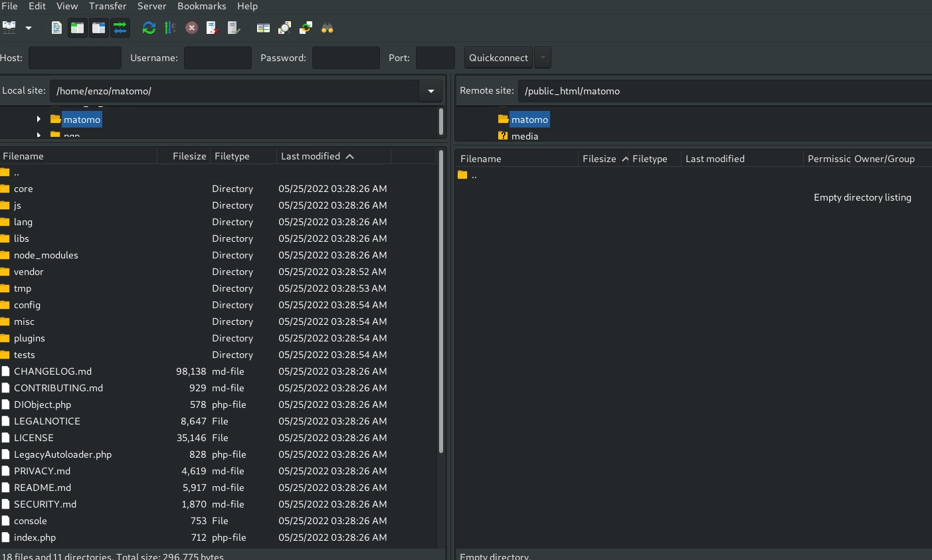
Task: Open the Site Manager dropdown arrow
Action: 29,28
